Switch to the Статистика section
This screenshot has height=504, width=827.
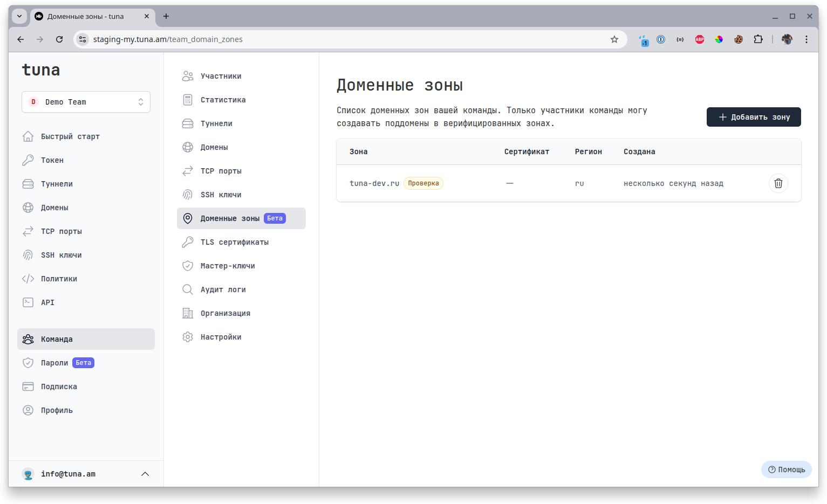tap(223, 99)
